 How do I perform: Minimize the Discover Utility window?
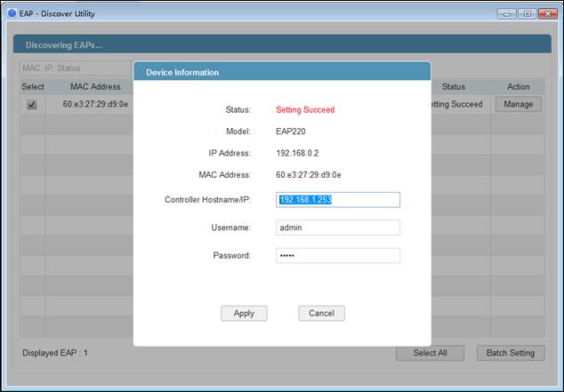pyautogui.click(x=507, y=13)
